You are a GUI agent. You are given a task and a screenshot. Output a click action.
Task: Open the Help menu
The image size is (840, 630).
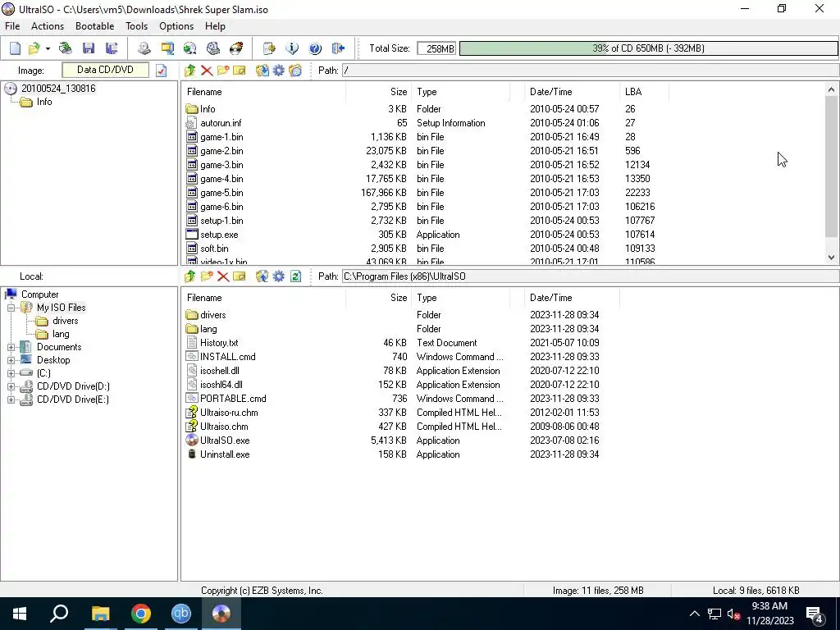coord(215,26)
